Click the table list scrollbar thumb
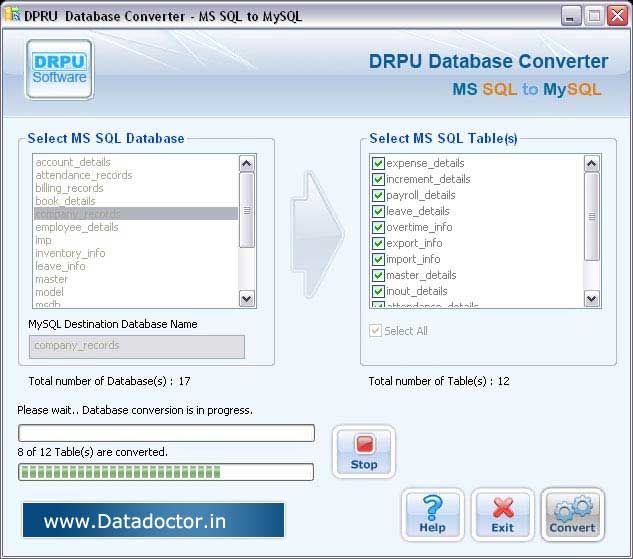The image size is (633, 559). (x=591, y=217)
